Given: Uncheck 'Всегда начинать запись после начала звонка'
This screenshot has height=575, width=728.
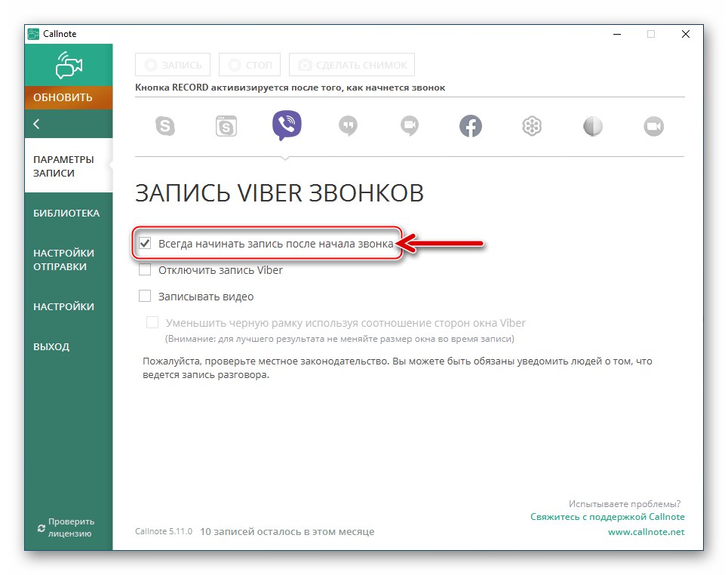Looking at the screenshot, I should (x=145, y=243).
